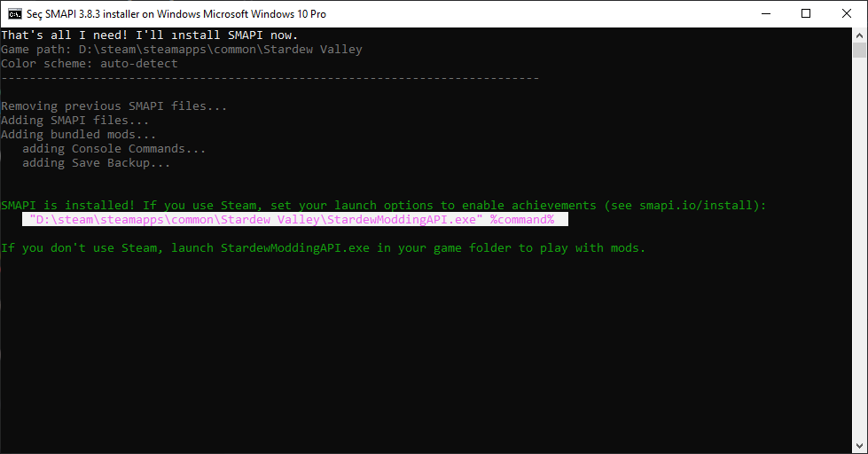868x454 pixels.
Task: Click the 'Game path' line
Action: (x=182, y=50)
